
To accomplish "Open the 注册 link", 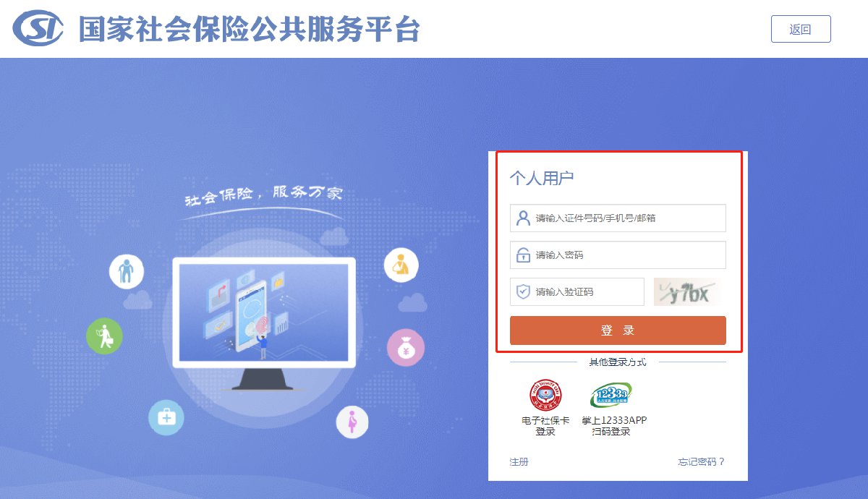I will 519,461.
